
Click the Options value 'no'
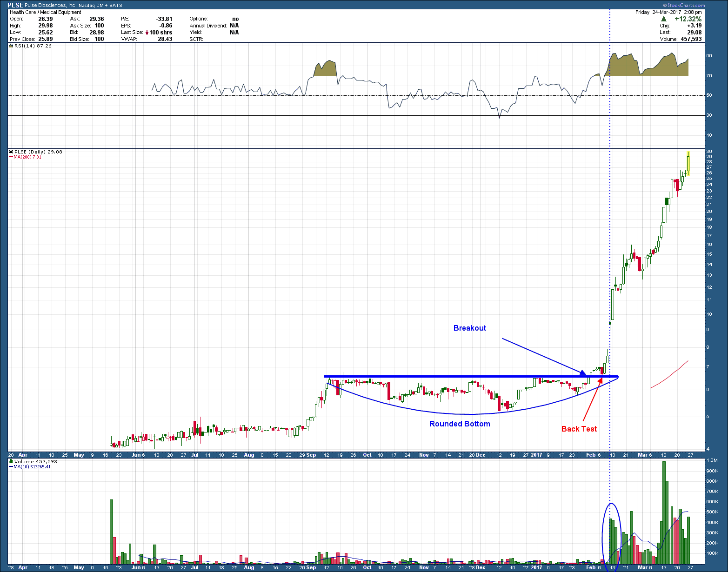click(235, 19)
